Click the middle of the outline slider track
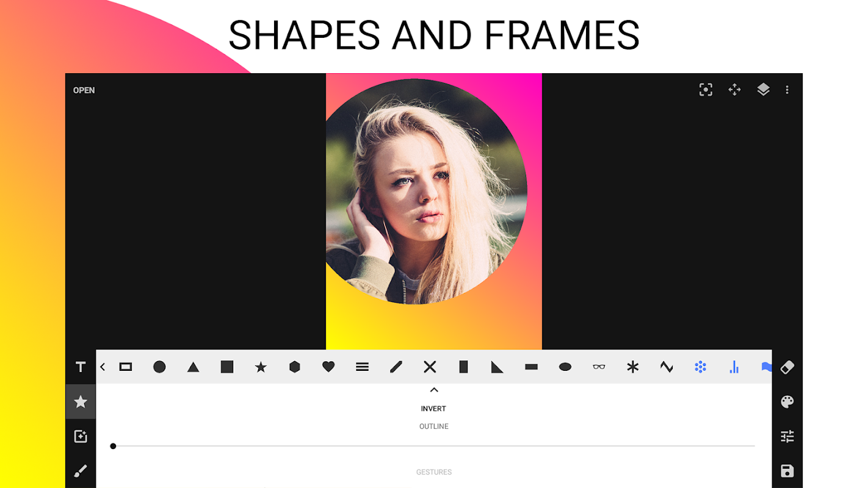Image resolution: width=868 pixels, height=488 pixels. pos(434,446)
